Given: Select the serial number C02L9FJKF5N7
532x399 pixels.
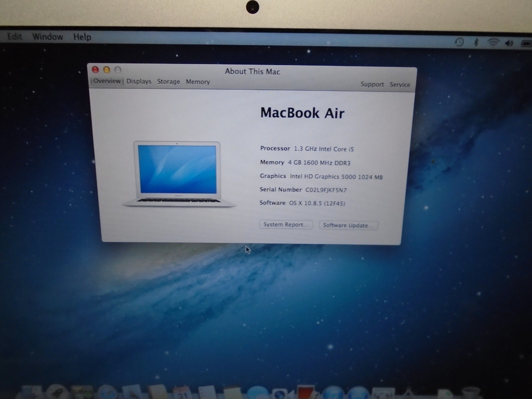Looking at the screenshot, I should (326, 190).
